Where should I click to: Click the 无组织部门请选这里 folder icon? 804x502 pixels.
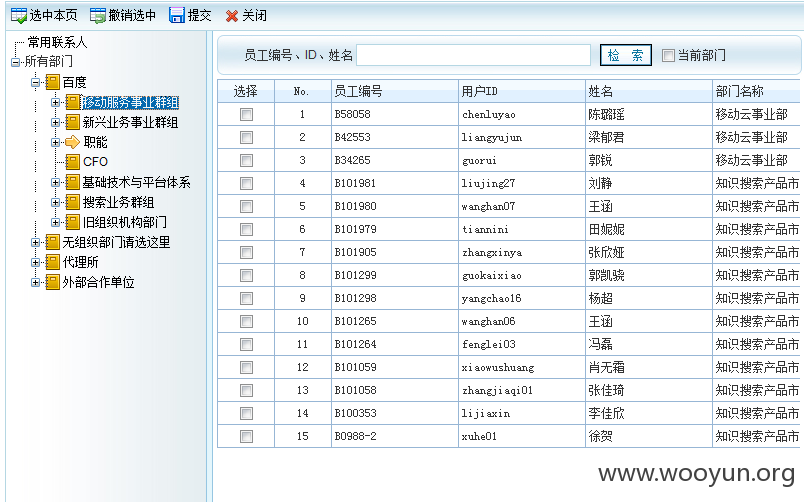point(53,242)
